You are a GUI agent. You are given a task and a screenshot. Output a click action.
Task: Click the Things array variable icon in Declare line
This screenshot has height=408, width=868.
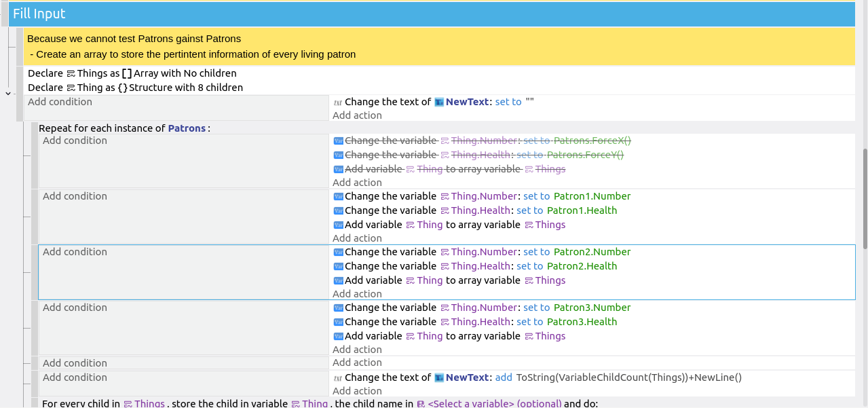pyautogui.click(x=71, y=73)
